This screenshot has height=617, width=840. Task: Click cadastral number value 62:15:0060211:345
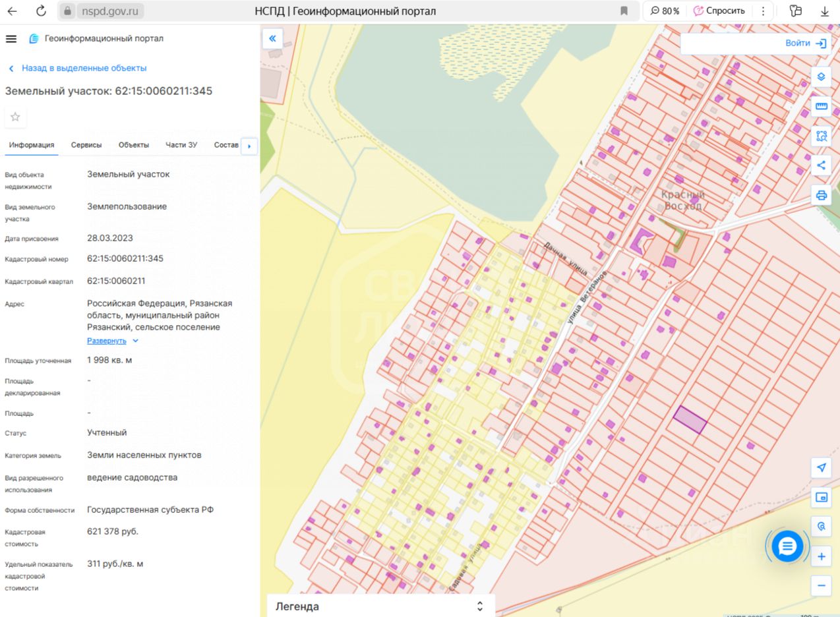pos(125,258)
